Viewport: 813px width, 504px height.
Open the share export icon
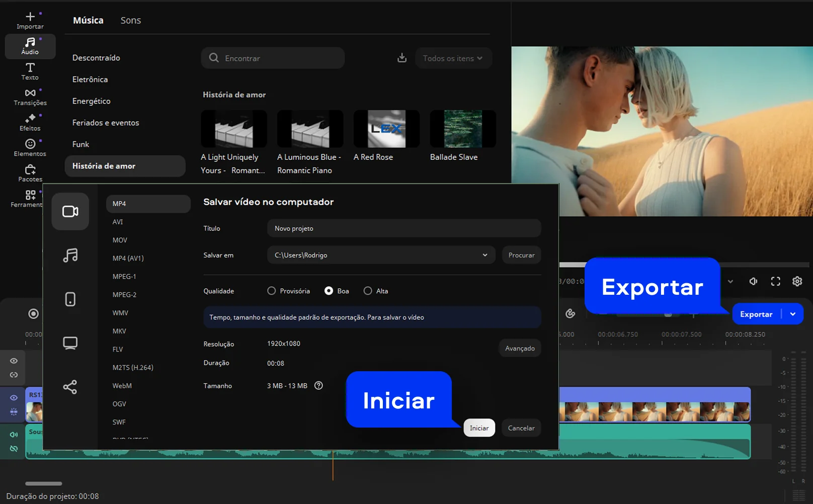pyautogui.click(x=70, y=387)
